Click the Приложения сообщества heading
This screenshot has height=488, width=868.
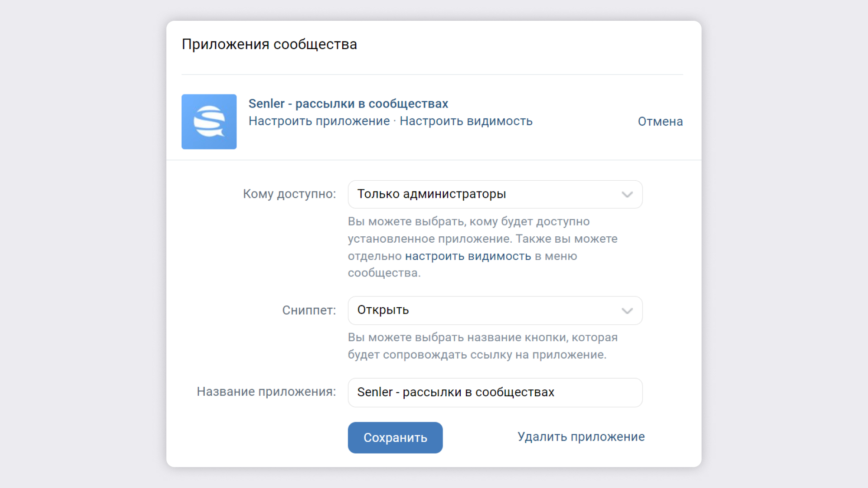[269, 44]
